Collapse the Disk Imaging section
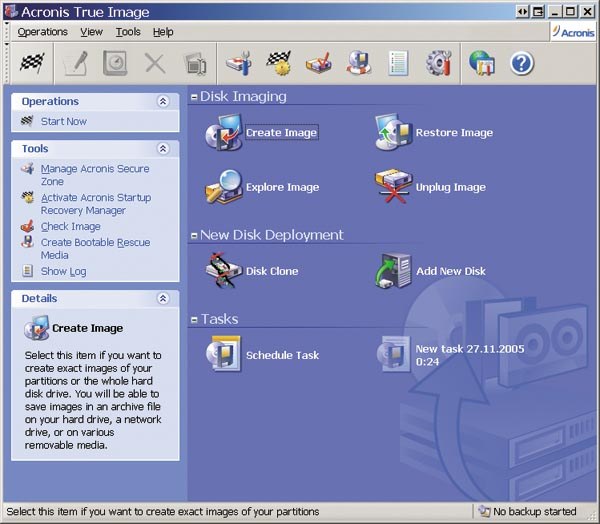The image size is (600, 524). point(194,97)
